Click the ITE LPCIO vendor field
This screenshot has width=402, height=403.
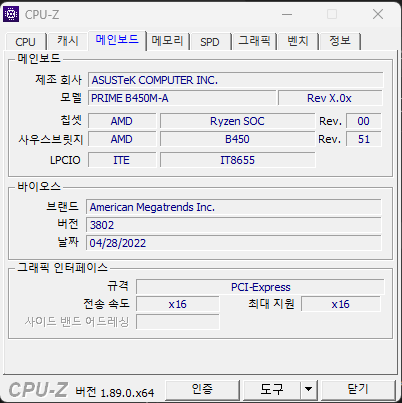click(x=122, y=160)
